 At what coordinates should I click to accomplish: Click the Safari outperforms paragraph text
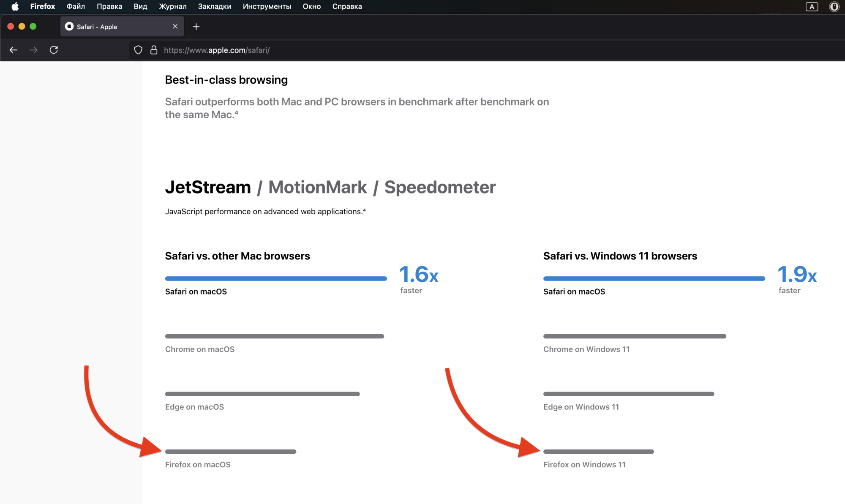click(x=357, y=108)
